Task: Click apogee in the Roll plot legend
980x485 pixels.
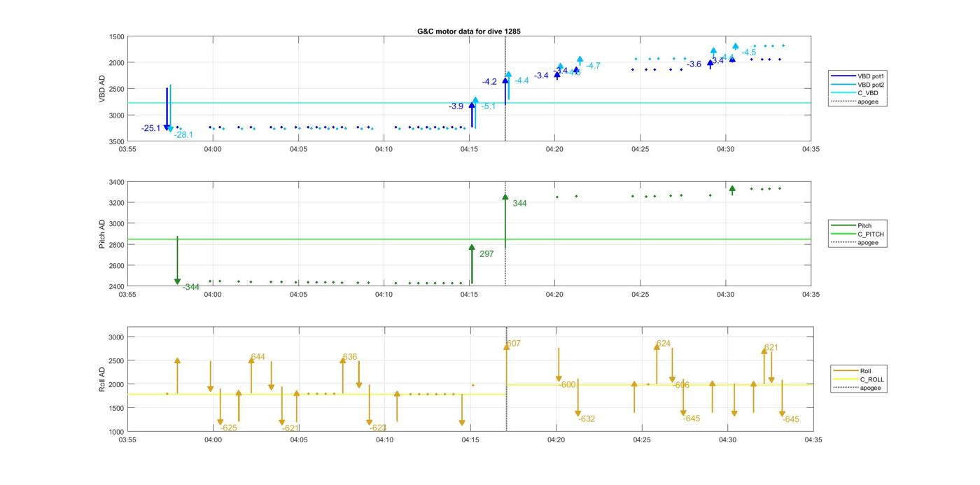Action: point(870,388)
